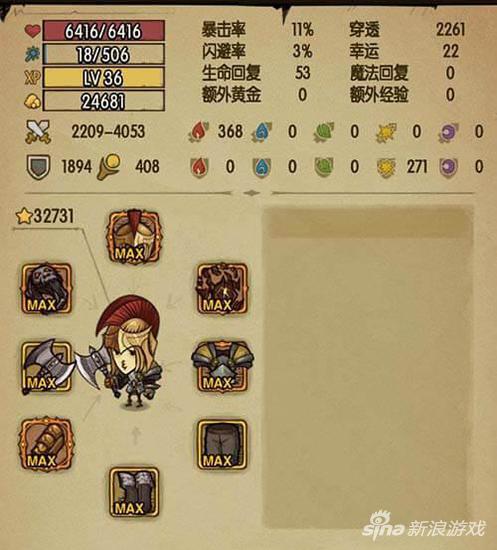This screenshot has height=550, width=497.
Task: Click the empty item details panel
Action: (x=368, y=365)
